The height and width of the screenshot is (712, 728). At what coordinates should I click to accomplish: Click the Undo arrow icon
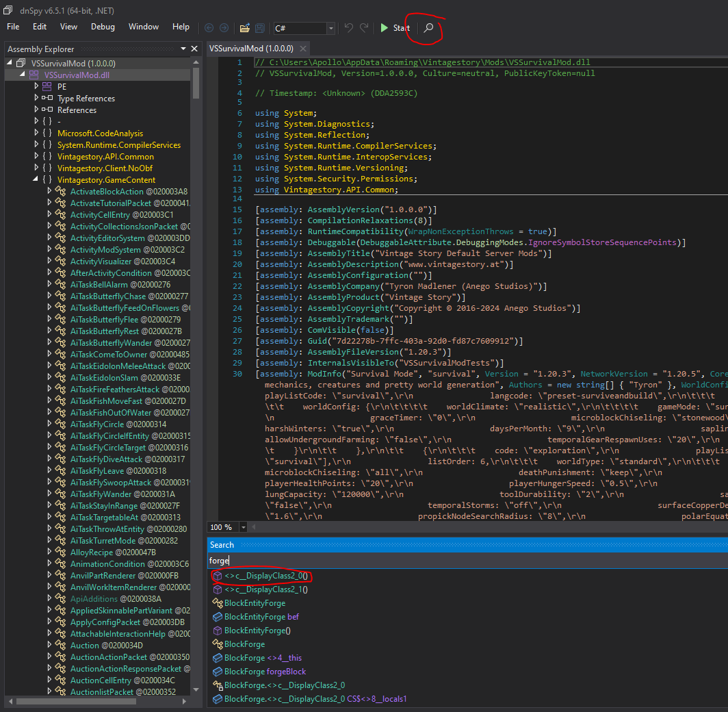349,28
